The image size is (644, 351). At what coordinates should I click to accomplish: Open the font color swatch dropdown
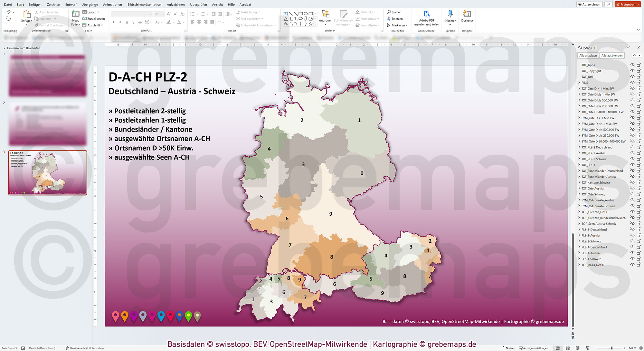(183, 22)
